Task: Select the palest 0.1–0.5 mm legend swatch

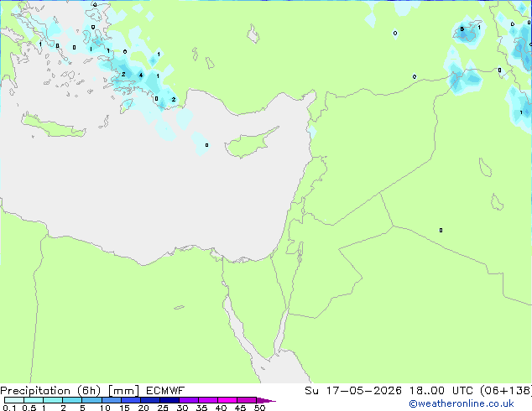Action: click(x=14, y=400)
